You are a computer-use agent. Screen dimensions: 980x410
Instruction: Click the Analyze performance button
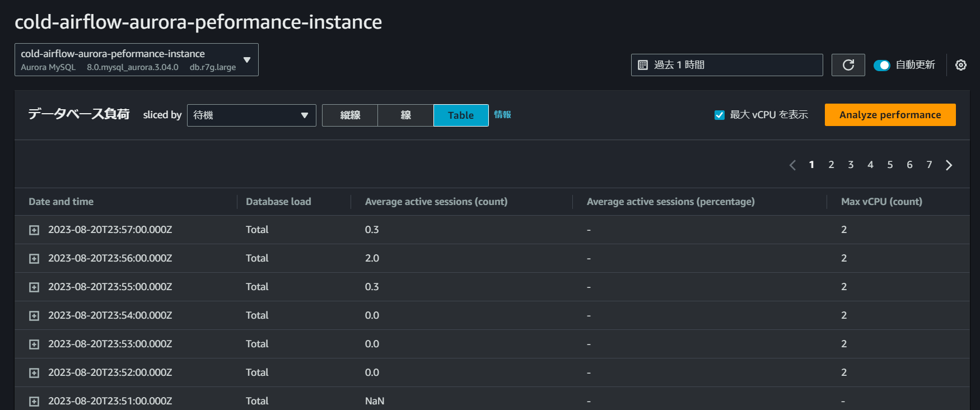point(890,115)
